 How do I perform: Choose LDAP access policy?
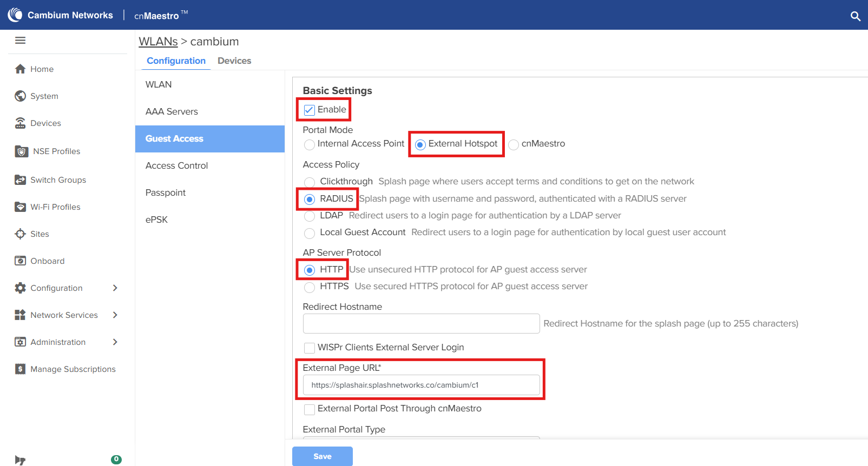pyautogui.click(x=310, y=216)
